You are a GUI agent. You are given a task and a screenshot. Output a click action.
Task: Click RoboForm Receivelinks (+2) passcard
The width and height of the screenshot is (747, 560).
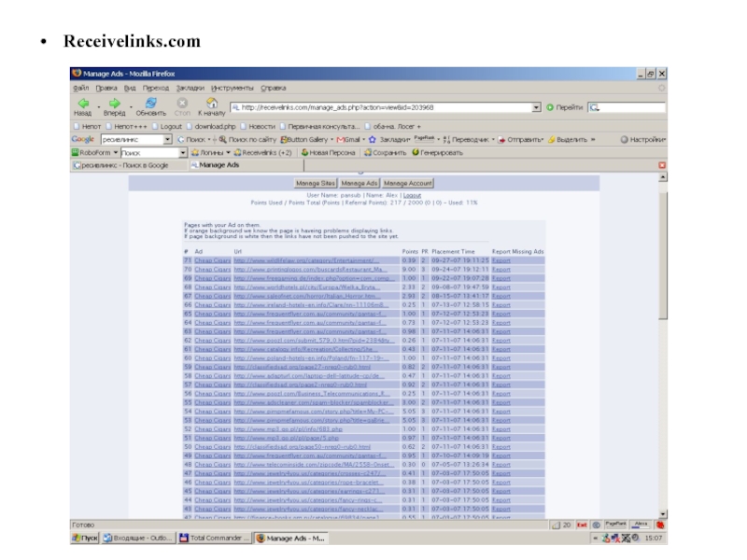click(x=262, y=153)
